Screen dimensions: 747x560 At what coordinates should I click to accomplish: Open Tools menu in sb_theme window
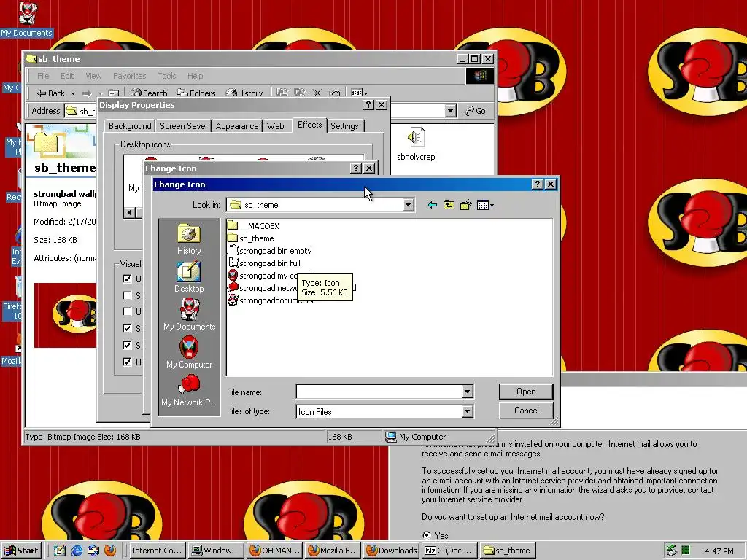[167, 76]
